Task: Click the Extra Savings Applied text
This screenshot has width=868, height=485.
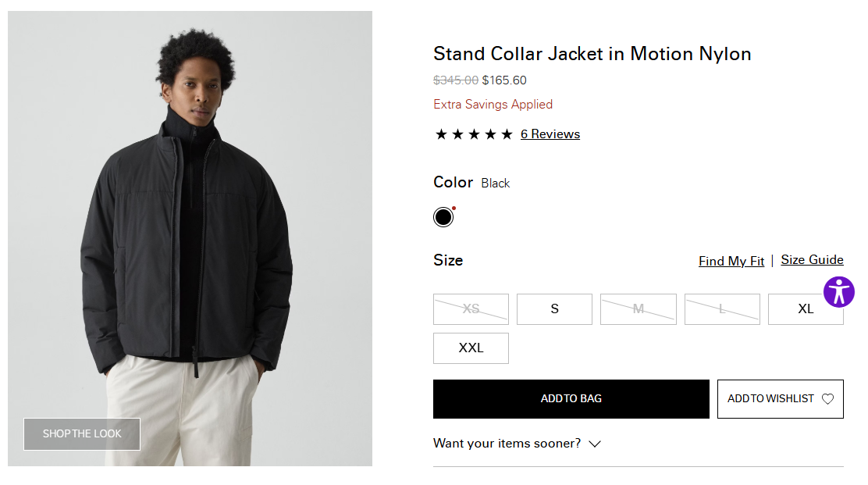Action: pyautogui.click(x=493, y=105)
